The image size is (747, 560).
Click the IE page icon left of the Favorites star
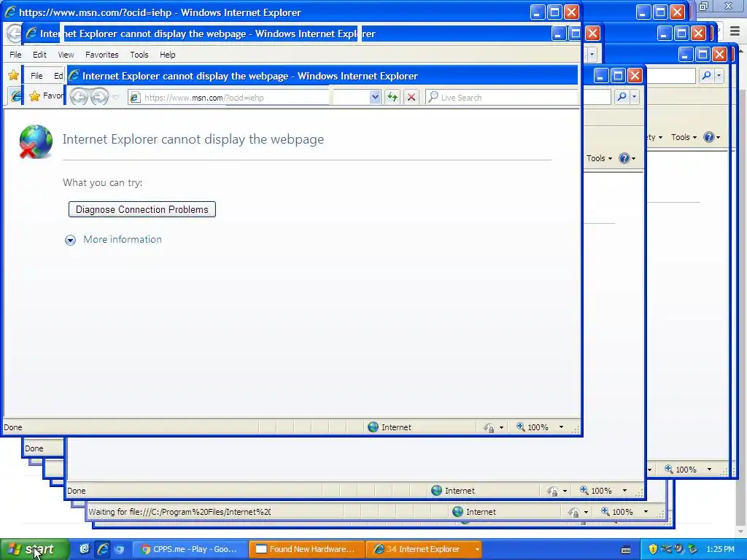tap(16, 96)
